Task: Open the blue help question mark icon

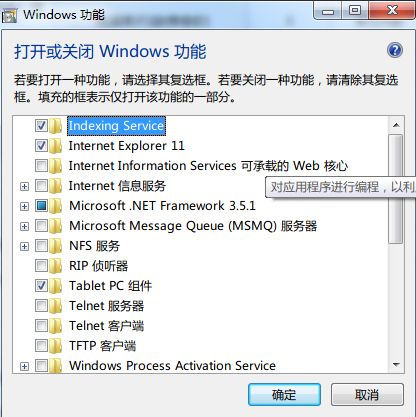Action: [395, 51]
